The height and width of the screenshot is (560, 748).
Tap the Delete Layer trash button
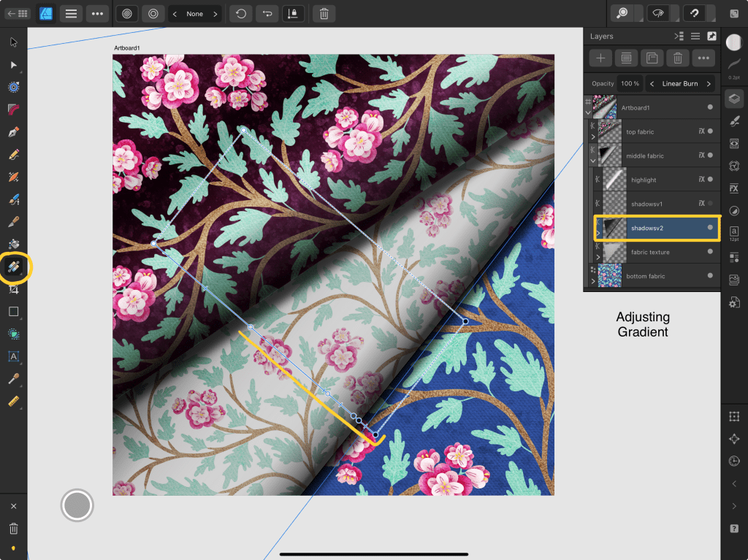point(678,58)
